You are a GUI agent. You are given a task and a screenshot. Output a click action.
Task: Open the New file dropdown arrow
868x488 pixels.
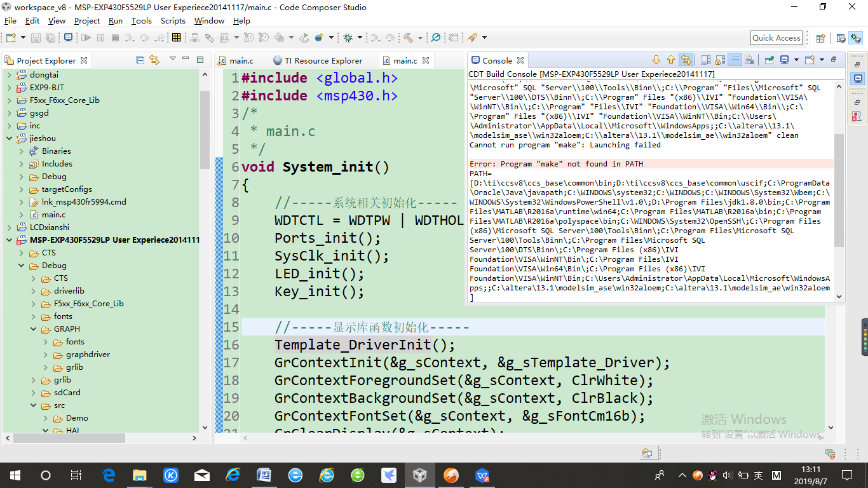pyautogui.click(x=23, y=37)
